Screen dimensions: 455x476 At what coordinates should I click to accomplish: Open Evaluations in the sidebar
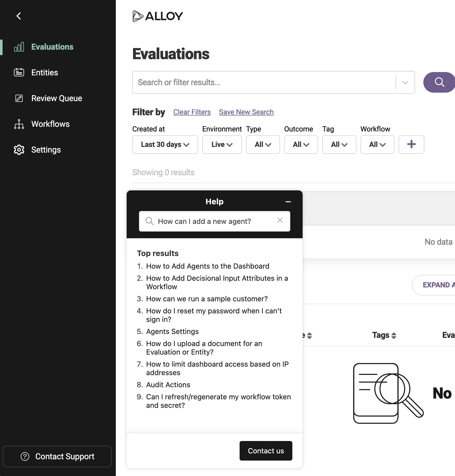coord(52,47)
